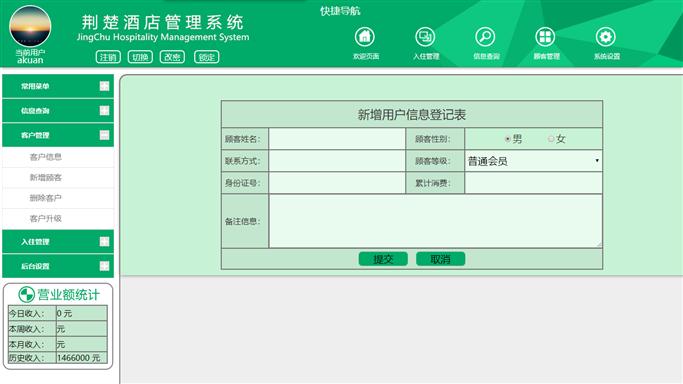Collapse the 客户管理 sidebar section
Image resolution: width=683 pixels, height=384 pixels.
pyautogui.click(x=58, y=135)
